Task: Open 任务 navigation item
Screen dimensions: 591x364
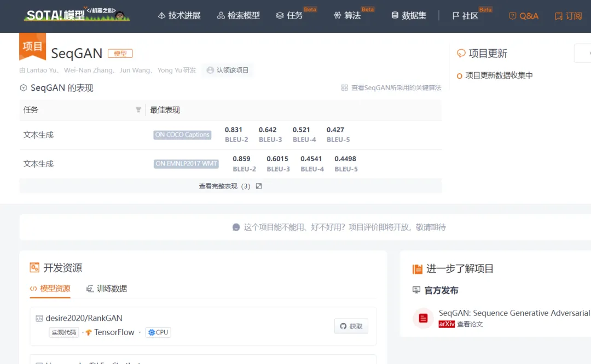Action: pos(289,15)
